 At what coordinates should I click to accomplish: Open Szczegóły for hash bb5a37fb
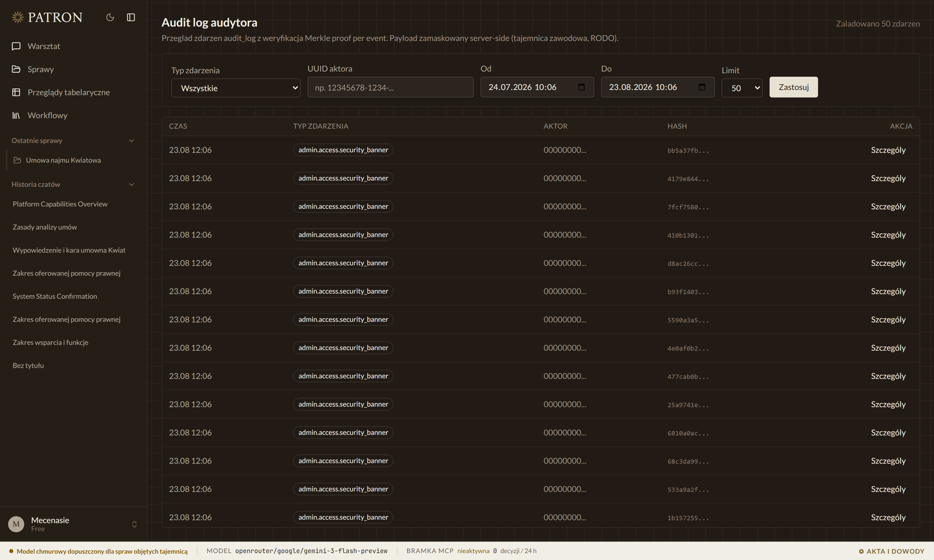[x=888, y=150]
